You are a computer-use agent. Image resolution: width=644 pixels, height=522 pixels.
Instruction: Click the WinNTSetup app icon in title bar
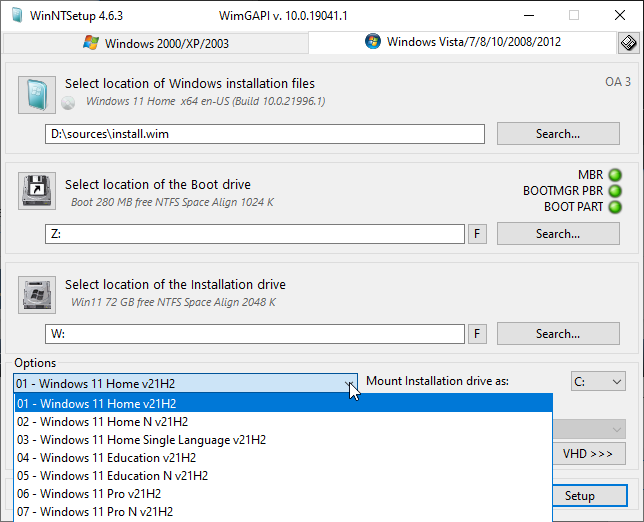pos(17,15)
